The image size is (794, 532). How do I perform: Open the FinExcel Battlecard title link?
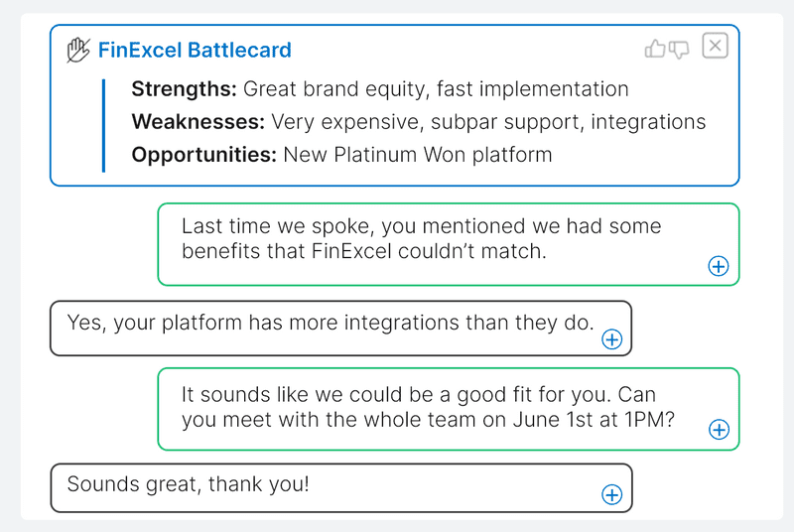195,50
